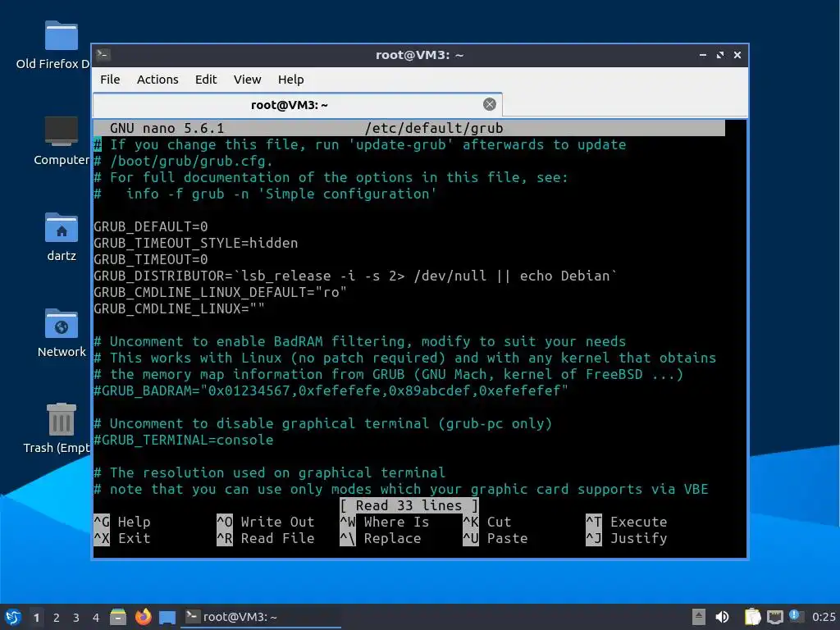Click the #GRUB_TERMINAL=console line

click(x=184, y=440)
